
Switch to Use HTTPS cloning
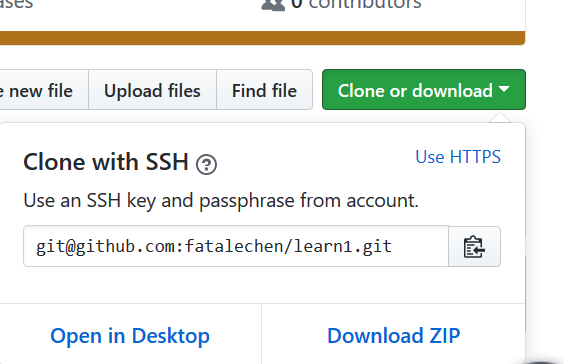[x=458, y=157]
